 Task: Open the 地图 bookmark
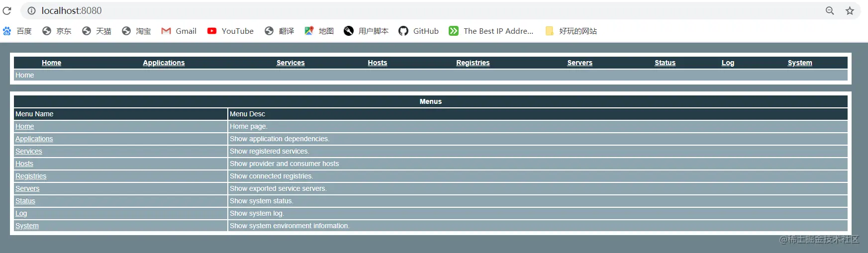[319, 31]
